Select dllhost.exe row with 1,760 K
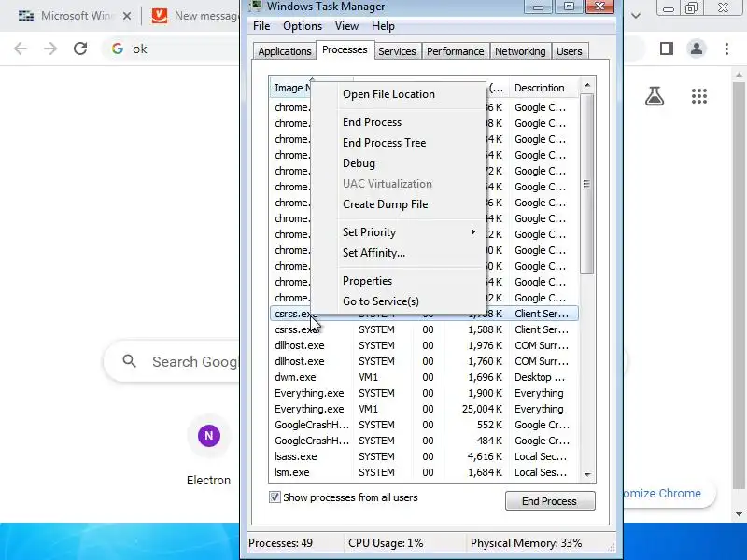The image size is (747, 560). [424, 361]
